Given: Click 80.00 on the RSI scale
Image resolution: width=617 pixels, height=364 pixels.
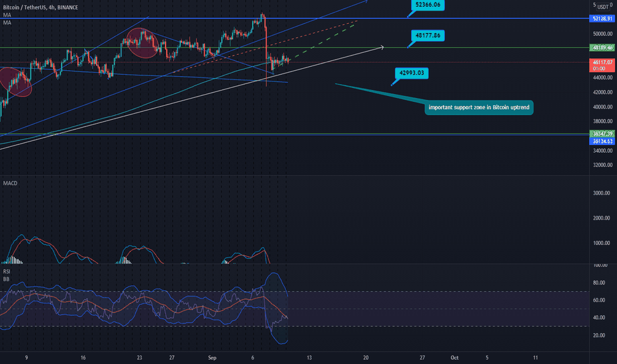Looking at the screenshot, I should coord(599,283).
